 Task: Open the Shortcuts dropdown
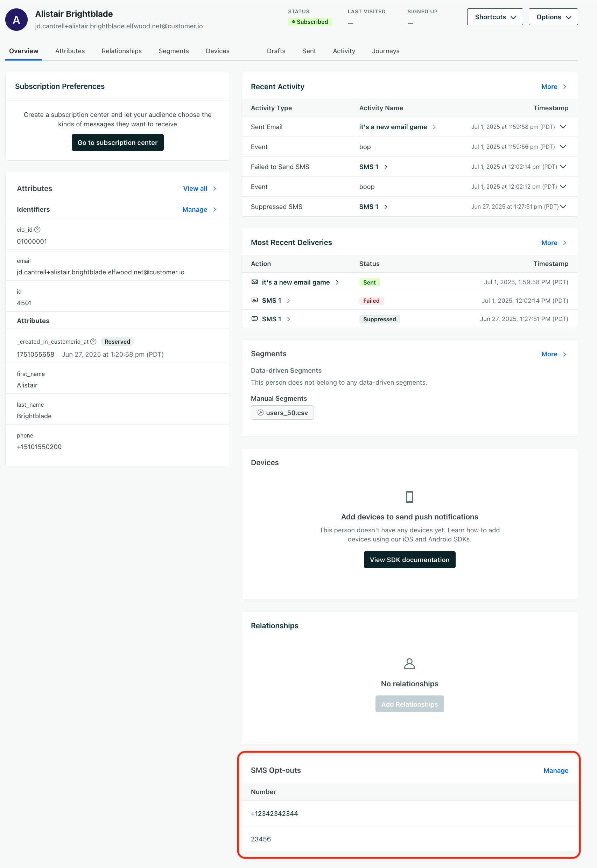(495, 17)
